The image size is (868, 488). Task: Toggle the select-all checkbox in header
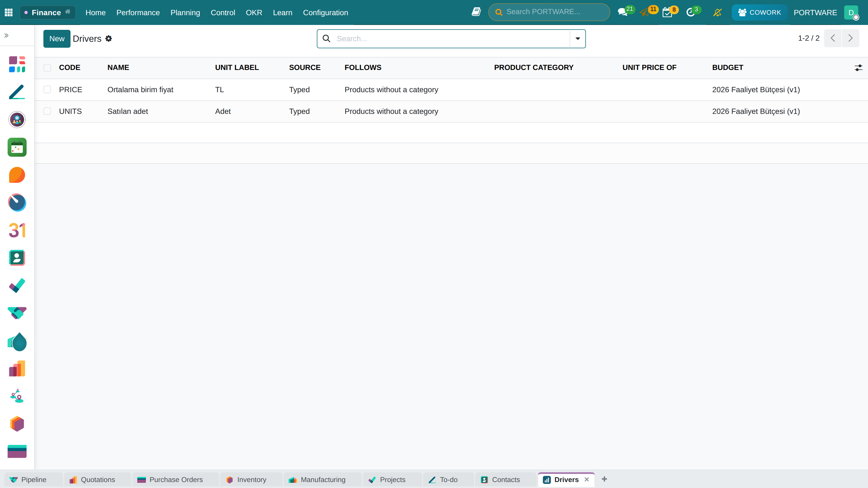(x=47, y=67)
